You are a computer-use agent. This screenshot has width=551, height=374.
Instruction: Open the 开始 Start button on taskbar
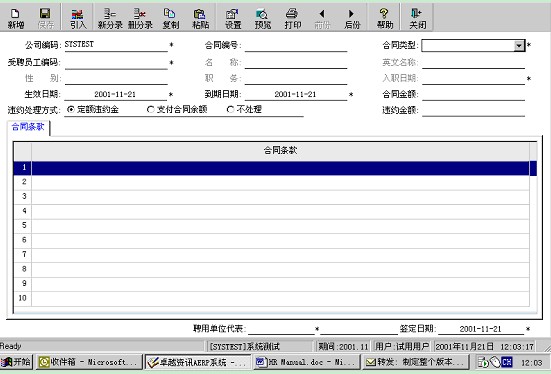[x=17, y=362]
